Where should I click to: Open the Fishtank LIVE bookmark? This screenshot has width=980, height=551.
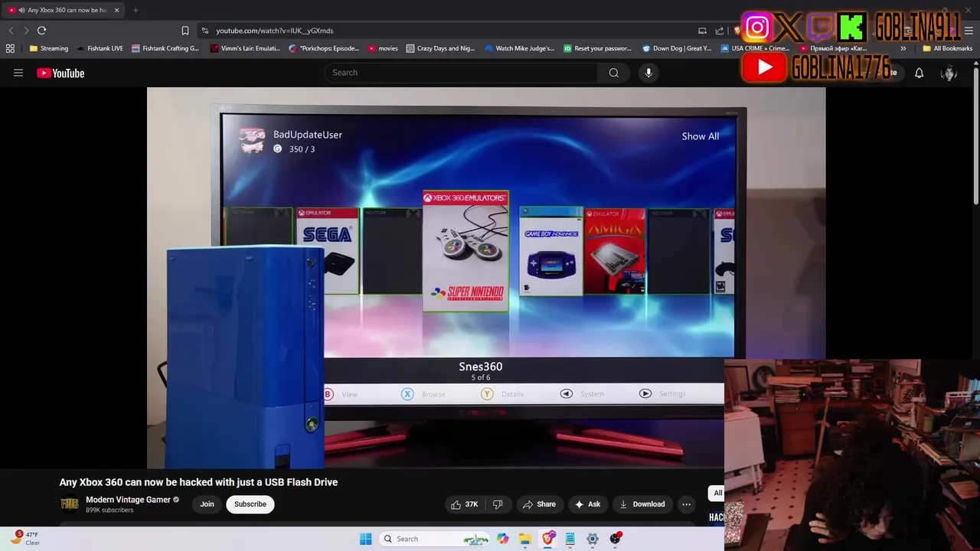coord(100,48)
